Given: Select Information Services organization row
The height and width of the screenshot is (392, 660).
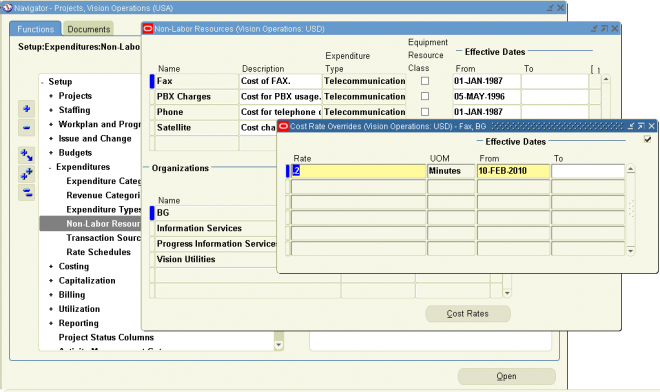Looking at the screenshot, I should pos(216,228).
